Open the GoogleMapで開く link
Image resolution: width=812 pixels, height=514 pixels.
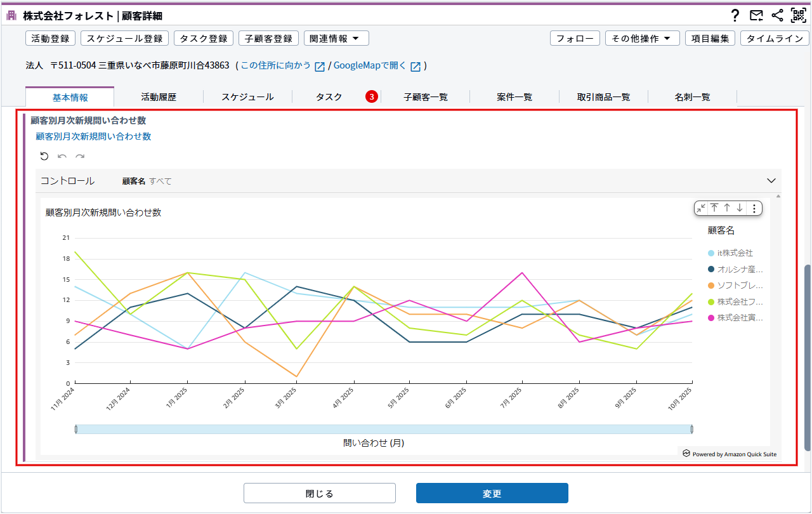(369, 65)
